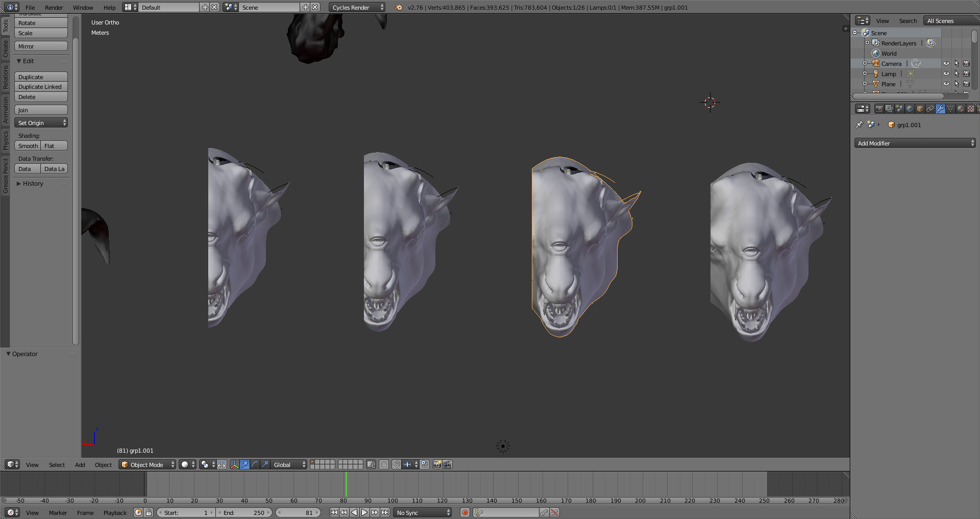Click the current frame field showing 81
This screenshot has height=519, width=980.
(x=298, y=512)
